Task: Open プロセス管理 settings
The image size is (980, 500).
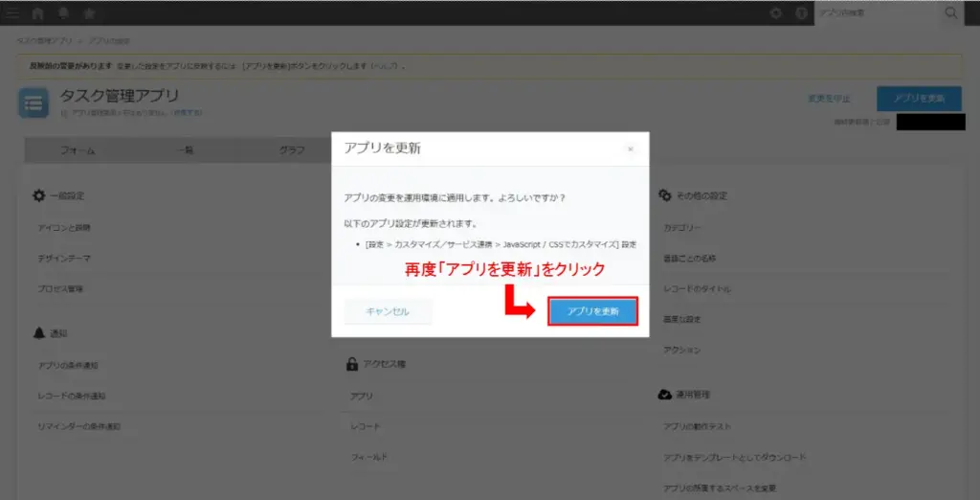Action: click(x=60, y=289)
